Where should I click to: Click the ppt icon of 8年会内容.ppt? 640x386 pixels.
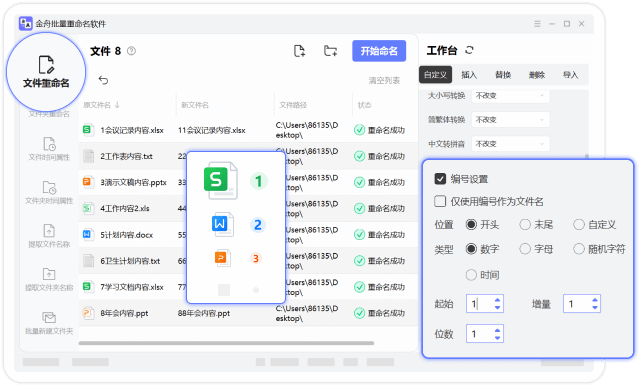[x=88, y=313]
